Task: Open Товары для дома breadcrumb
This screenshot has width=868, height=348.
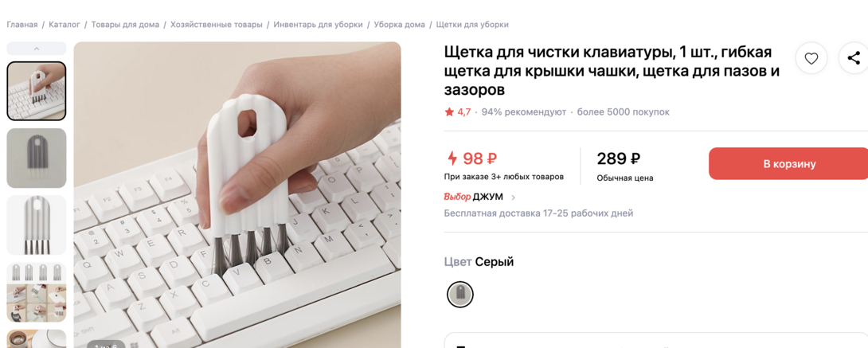Action: click(125, 25)
